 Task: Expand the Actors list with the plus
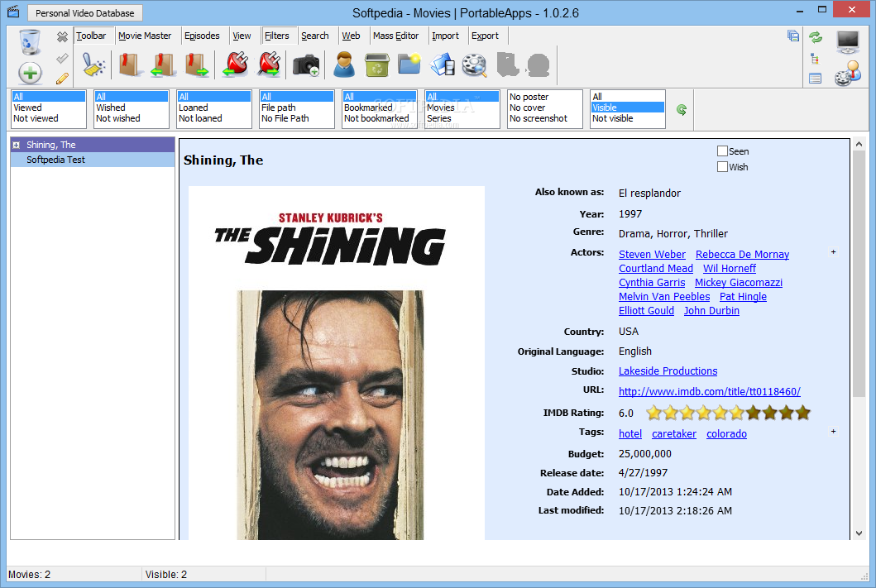833,252
